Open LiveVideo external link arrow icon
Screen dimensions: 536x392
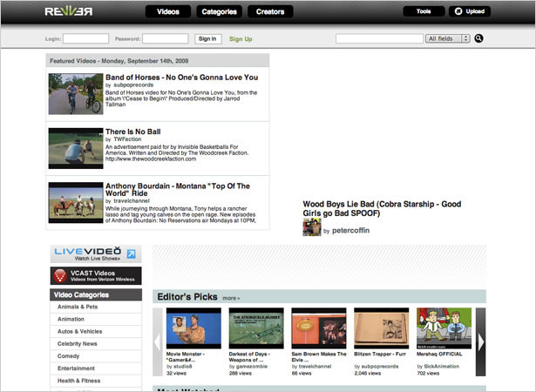pos(132,253)
